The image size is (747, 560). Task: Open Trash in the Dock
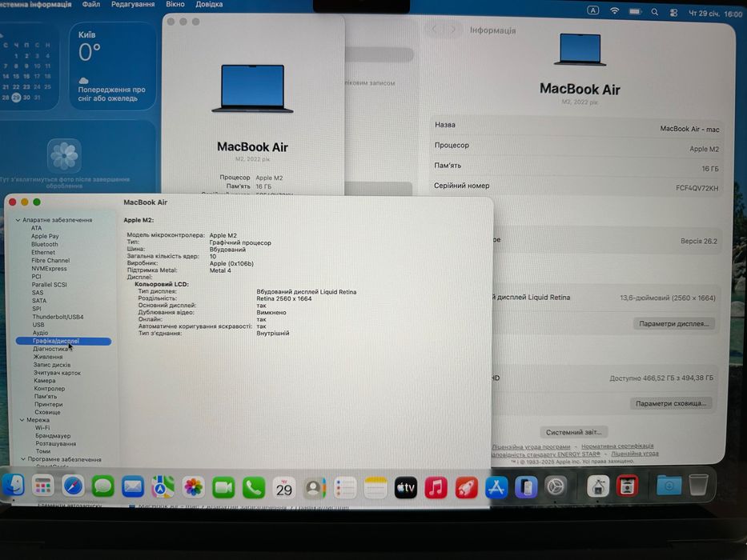click(x=698, y=485)
